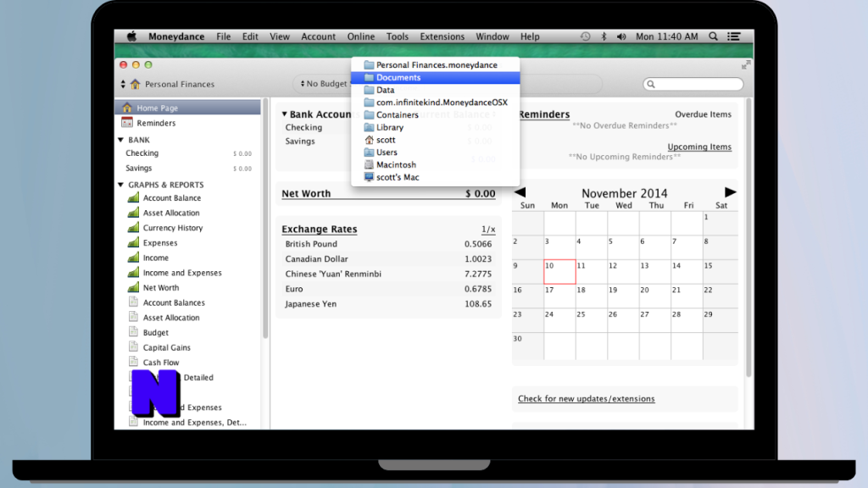868x488 pixels.
Task: Click the Exchange Rates heading link
Action: click(320, 229)
